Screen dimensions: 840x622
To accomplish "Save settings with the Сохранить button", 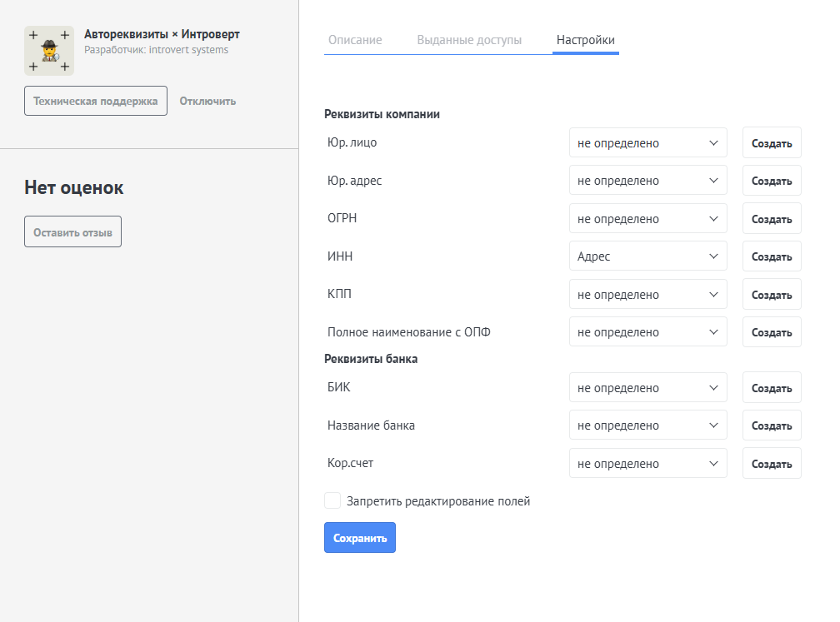I will pos(360,537).
